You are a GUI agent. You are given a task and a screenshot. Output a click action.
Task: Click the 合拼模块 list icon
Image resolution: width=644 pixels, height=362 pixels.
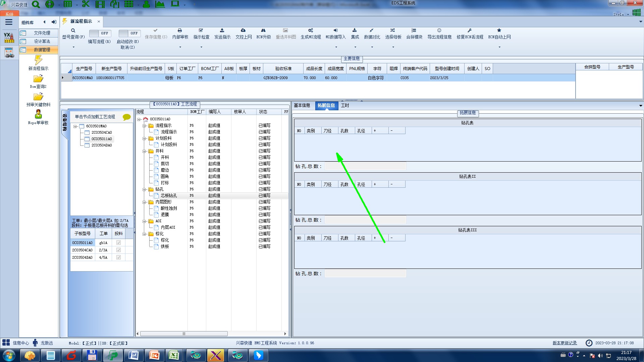tap(414, 31)
